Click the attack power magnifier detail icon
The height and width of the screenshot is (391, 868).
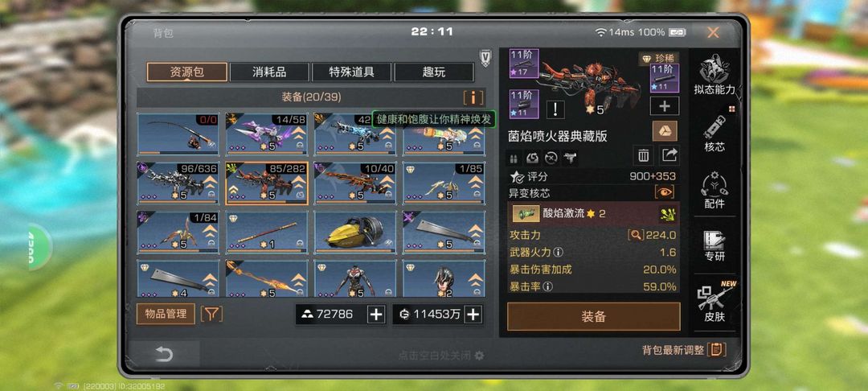click(x=636, y=235)
